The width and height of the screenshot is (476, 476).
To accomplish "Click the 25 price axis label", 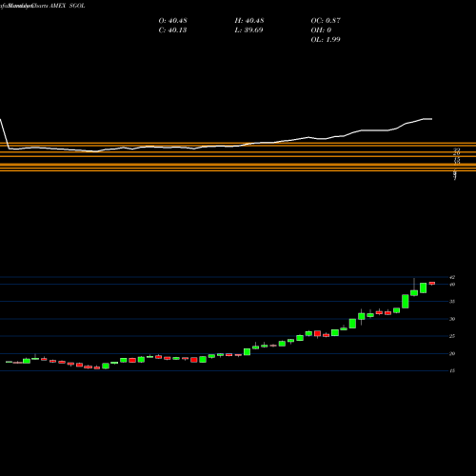I will click(452, 336).
